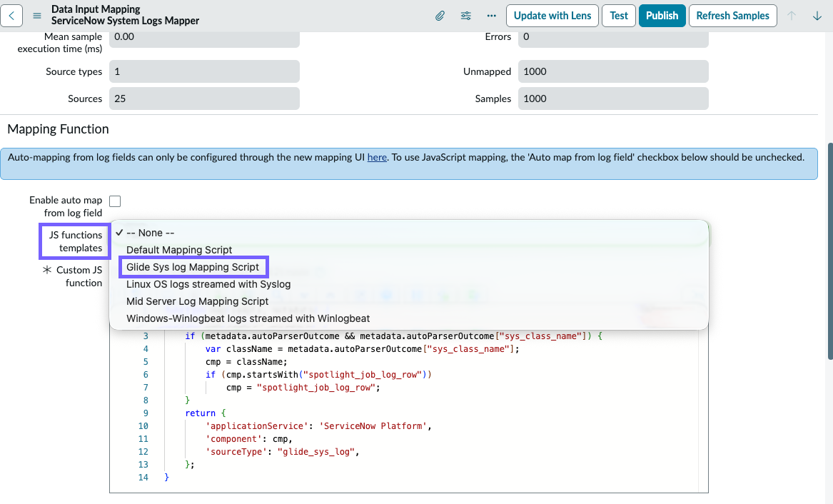Screen dimensions: 833x504
Task: Select Windows-Winlogbeat logs streamed with Winlogbeat
Action: pos(409,318)
